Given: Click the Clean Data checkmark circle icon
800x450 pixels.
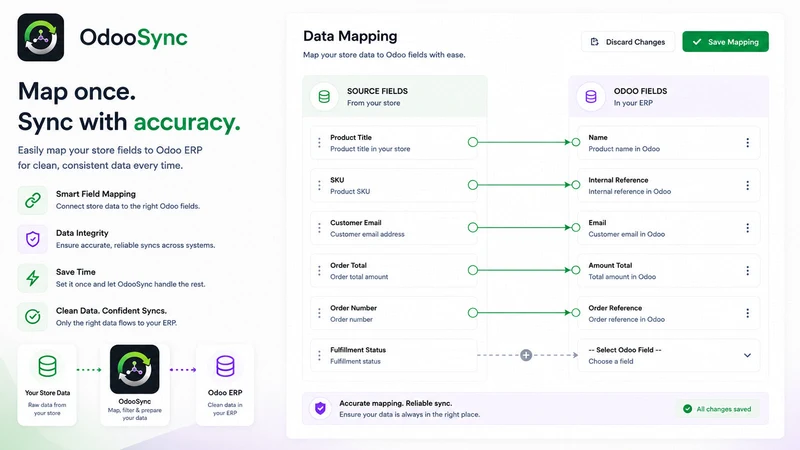Looking at the screenshot, I should [33, 317].
